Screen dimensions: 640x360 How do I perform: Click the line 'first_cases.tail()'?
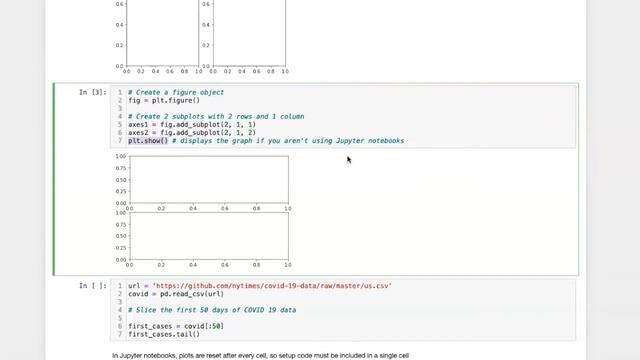pos(164,334)
